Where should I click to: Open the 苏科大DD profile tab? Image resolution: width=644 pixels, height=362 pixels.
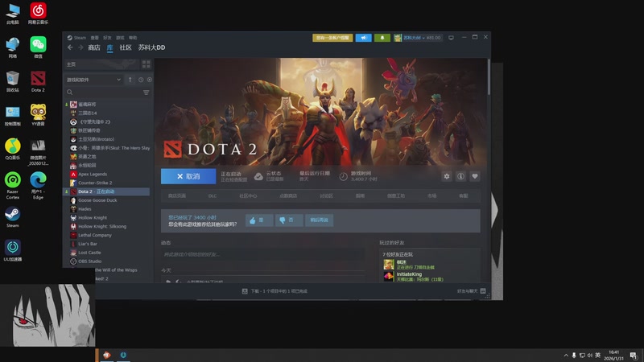151,47
